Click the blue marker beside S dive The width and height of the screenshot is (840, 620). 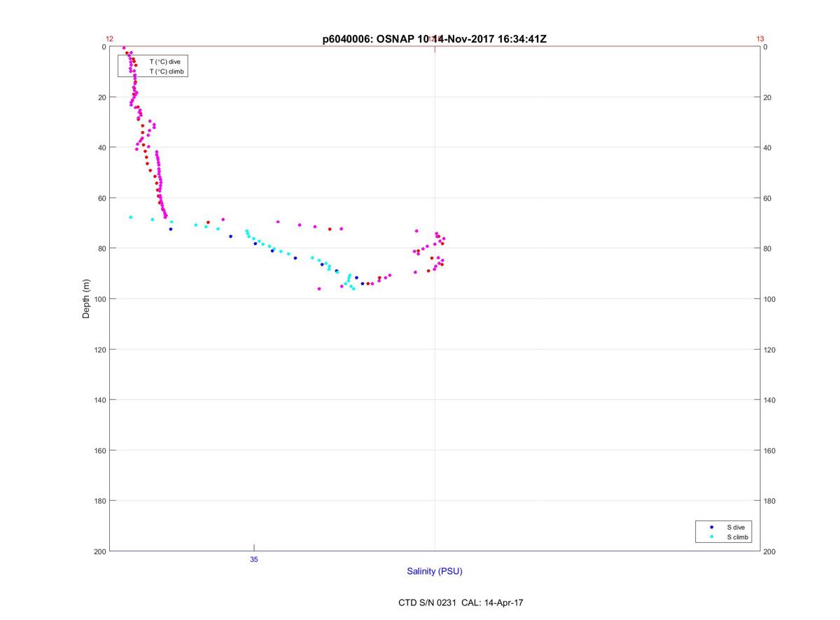712,527
